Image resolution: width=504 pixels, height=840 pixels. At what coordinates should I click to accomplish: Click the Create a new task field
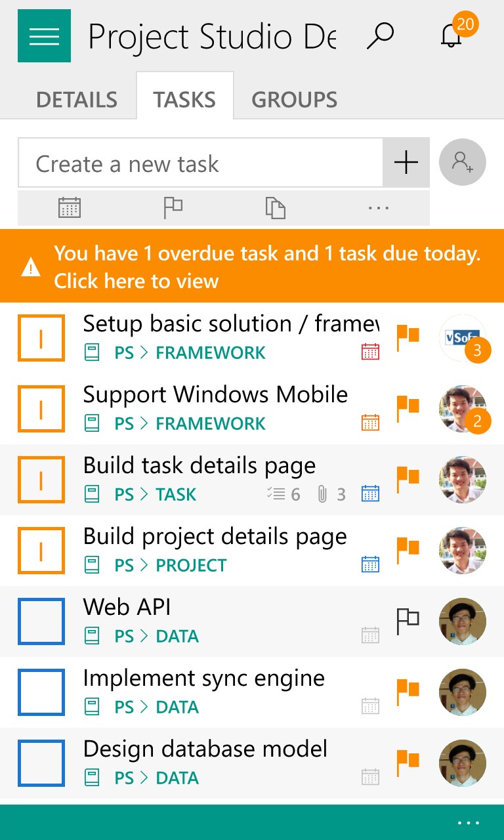(200, 163)
